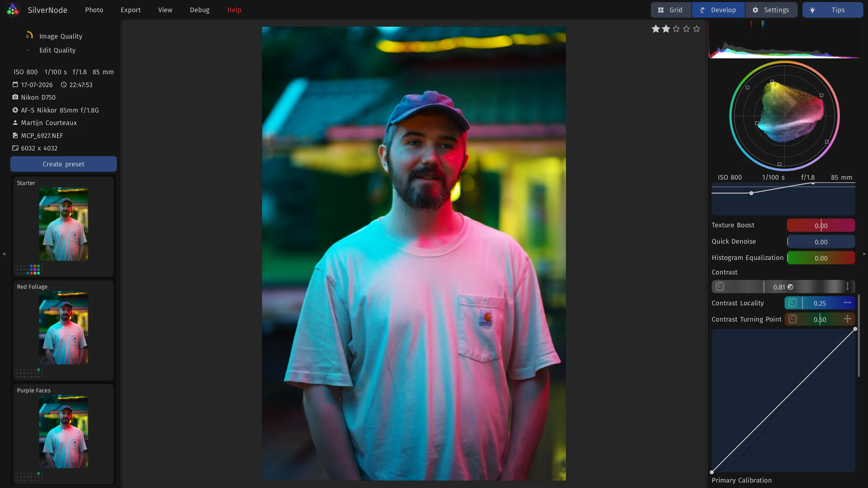The height and width of the screenshot is (488, 868).
Task: Collapse the right panel arrow
Action: [864, 253]
